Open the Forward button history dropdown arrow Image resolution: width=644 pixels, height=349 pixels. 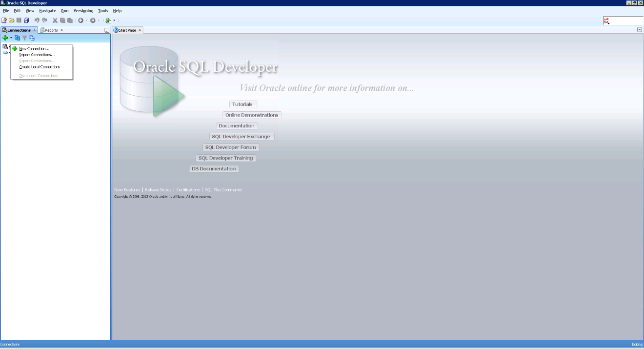pos(99,21)
